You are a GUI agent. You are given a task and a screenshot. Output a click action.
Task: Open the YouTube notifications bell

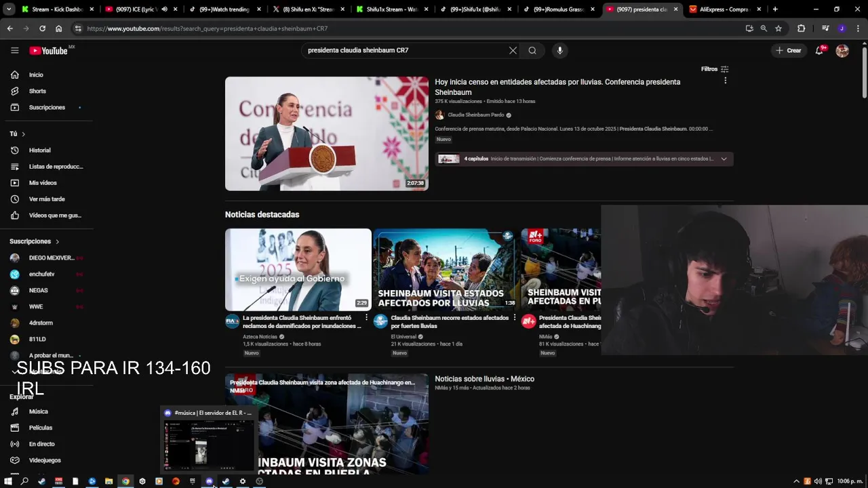click(819, 50)
